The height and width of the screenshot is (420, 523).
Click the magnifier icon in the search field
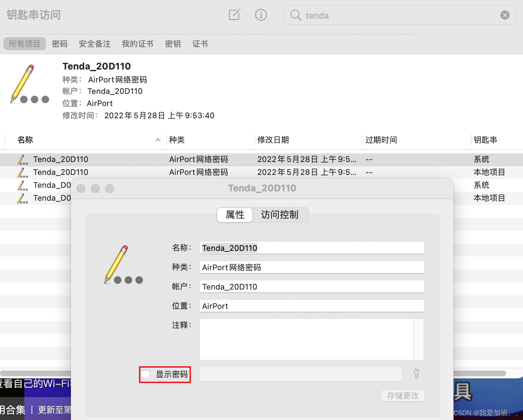click(296, 15)
